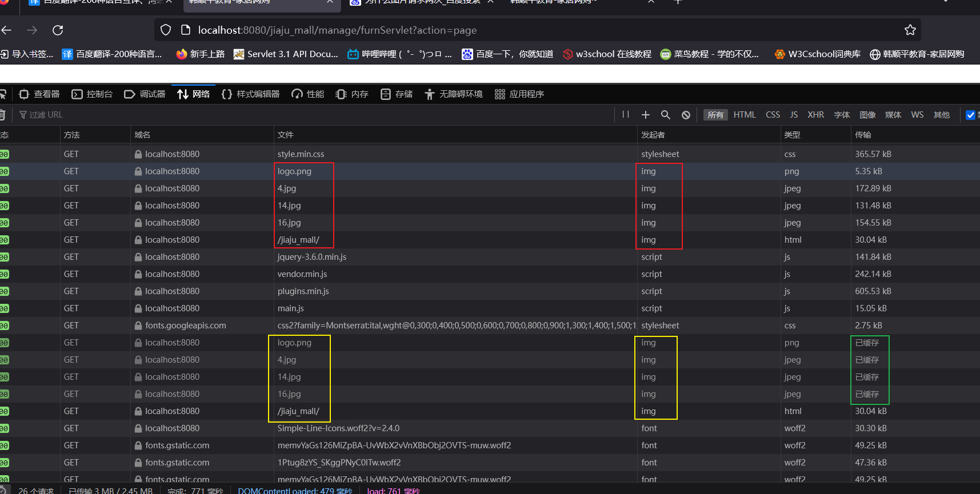Click the 过滤 URL filter field
This screenshot has height=494, width=980.
(314, 115)
